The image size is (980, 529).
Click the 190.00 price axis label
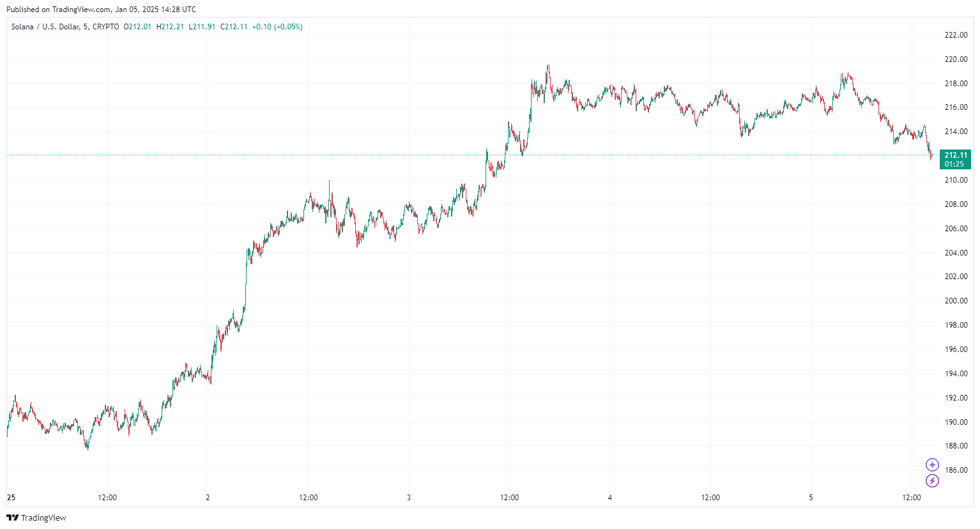click(956, 422)
